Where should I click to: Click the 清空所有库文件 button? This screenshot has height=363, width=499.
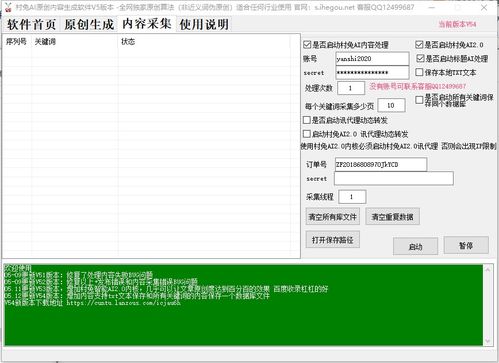point(333,217)
